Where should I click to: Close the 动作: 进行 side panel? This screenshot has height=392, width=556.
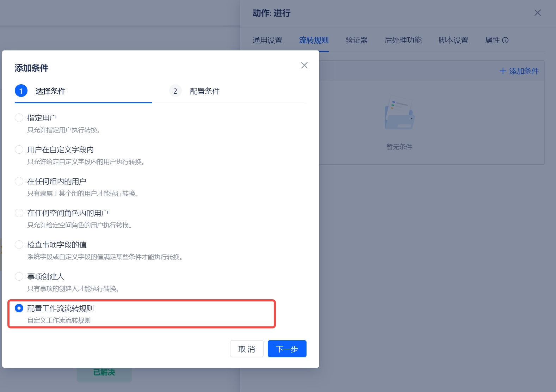(x=537, y=13)
